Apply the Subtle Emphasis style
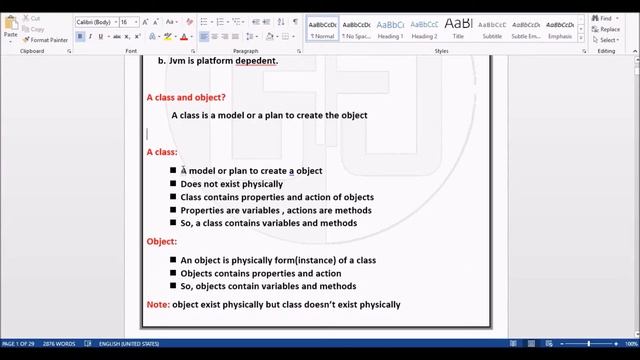Viewport: 640px width, 360px height. pyautogui.click(x=526, y=29)
